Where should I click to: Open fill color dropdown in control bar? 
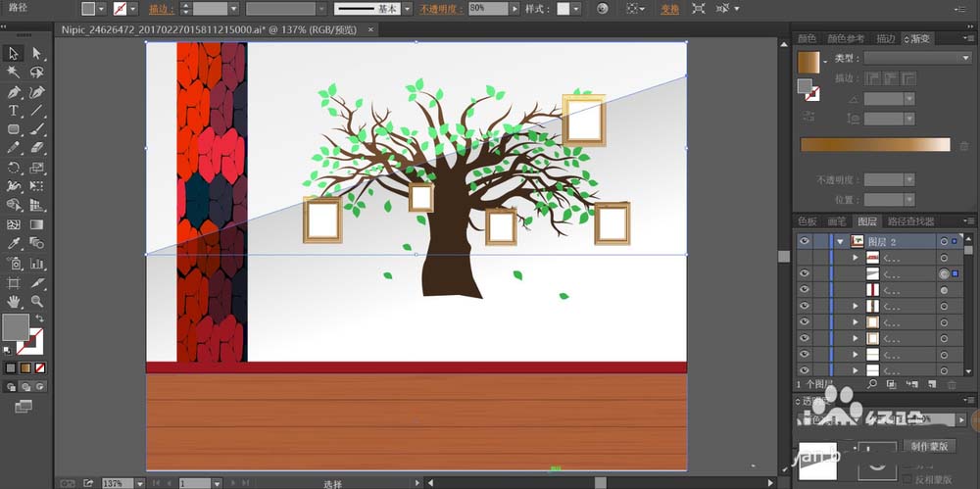coord(101,9)
